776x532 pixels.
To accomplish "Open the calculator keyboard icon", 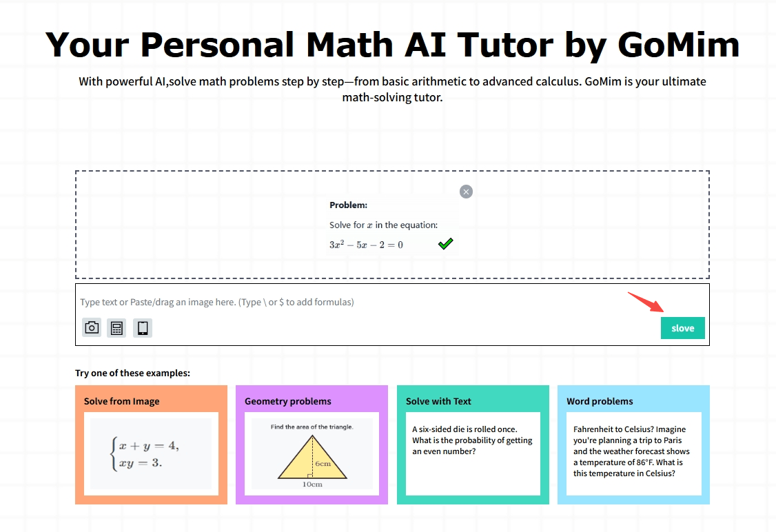I will 116,327.
